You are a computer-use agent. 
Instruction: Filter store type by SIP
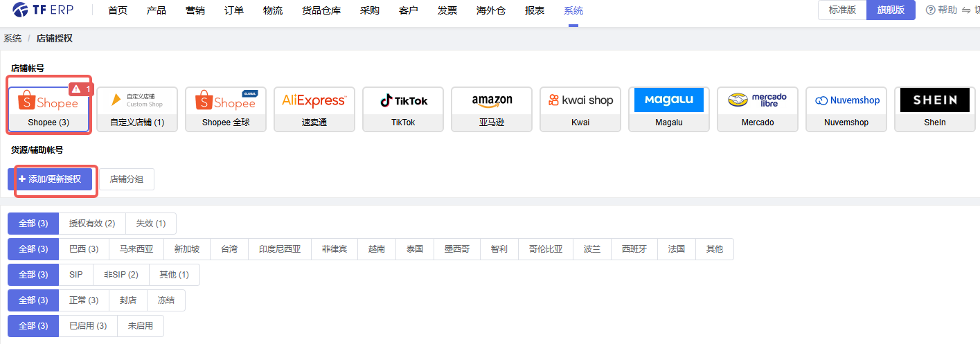click(76, 275)
